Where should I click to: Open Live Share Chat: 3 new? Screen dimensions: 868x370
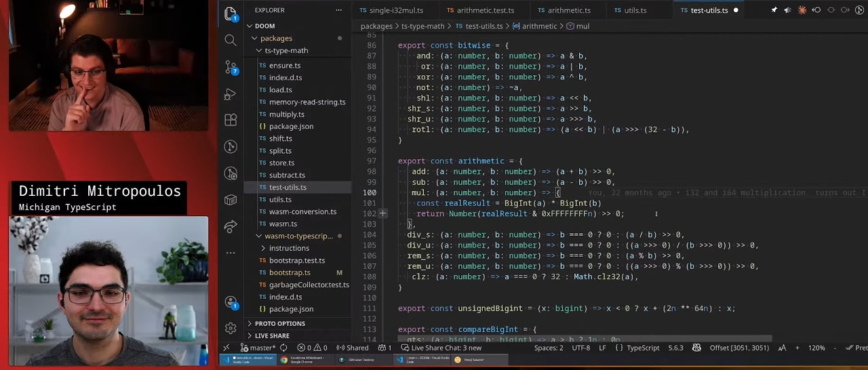[x=441, y=348]
